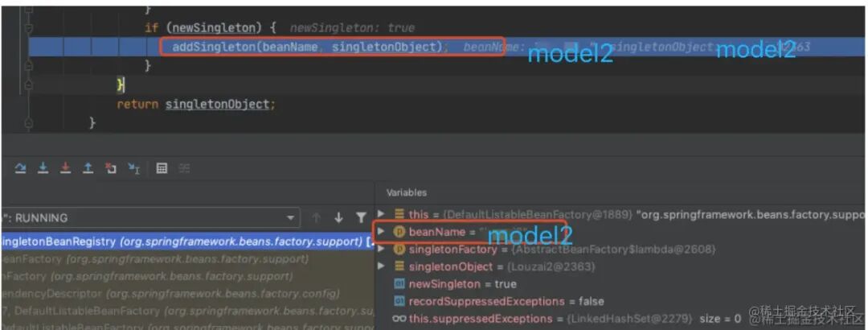Open the Evaluate Expression calculator icon
Viewport: 868px width, 330px height.
point(162,168)
